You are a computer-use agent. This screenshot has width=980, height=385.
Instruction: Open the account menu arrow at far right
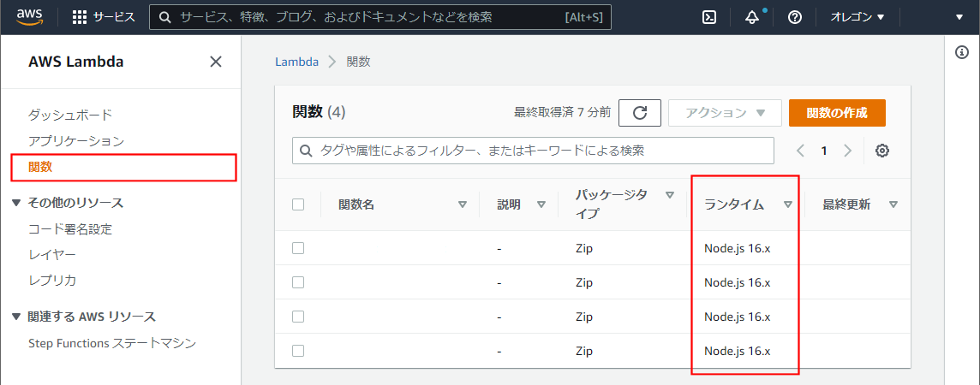tap(959, 17)
